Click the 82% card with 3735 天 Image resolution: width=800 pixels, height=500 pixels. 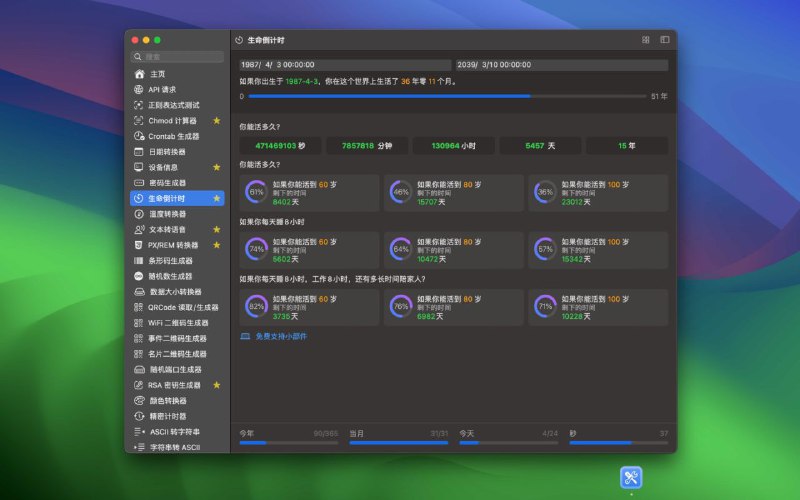point(309,307)
